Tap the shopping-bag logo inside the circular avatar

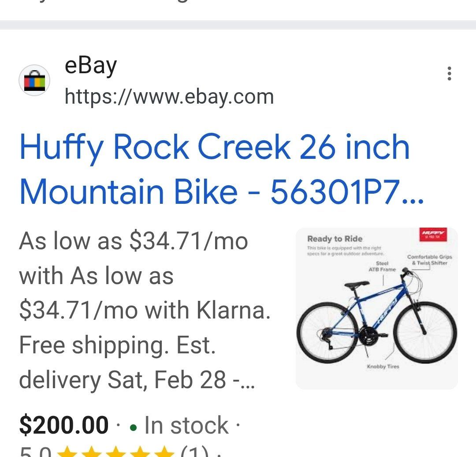coord(35,81)
